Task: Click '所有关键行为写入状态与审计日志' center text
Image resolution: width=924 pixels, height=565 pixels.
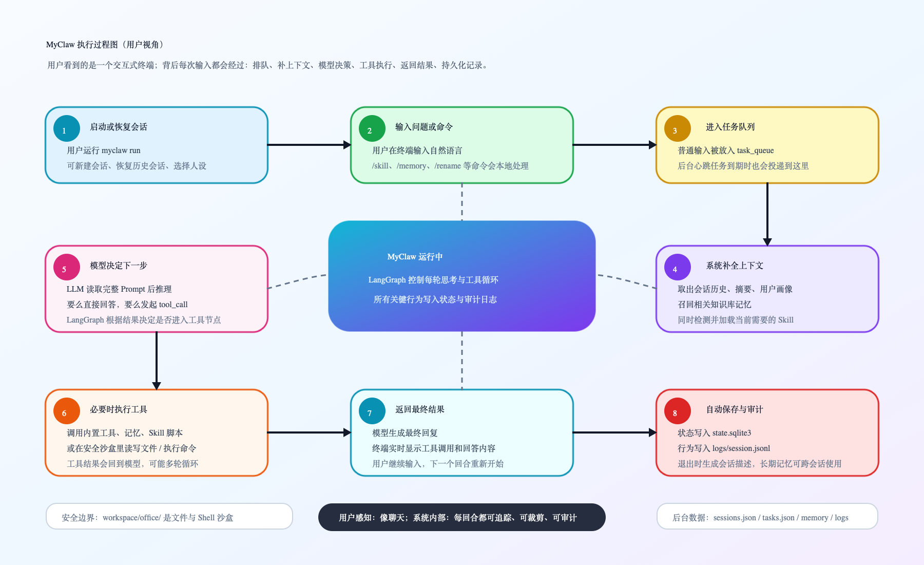Action: tap(435, 299)
